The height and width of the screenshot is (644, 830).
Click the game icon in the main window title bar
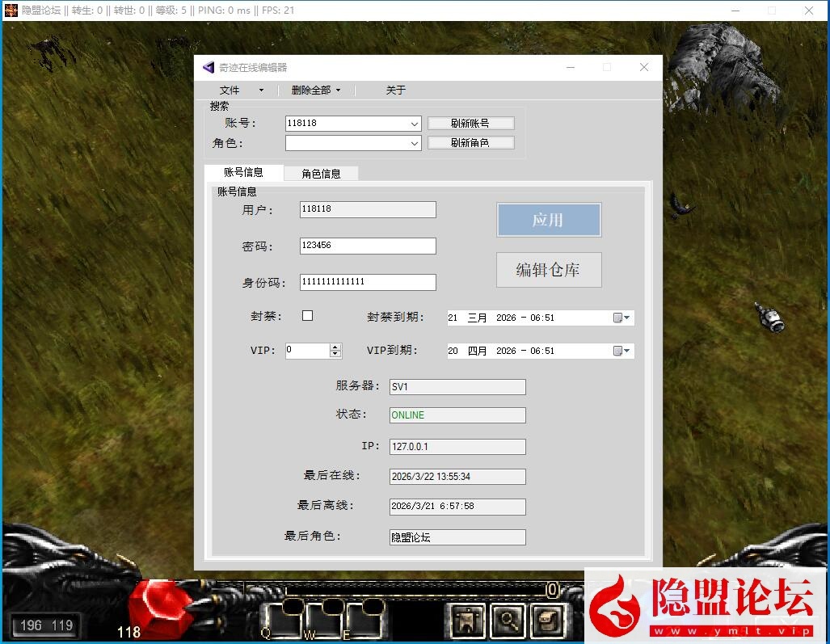10,11
